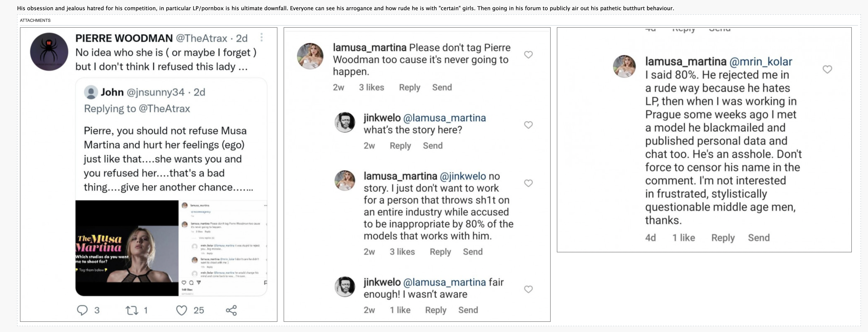Reply to the 'fair enough' comment
Image resolution: width=868 pixels, height=332 pixels.
pos(435,310)
